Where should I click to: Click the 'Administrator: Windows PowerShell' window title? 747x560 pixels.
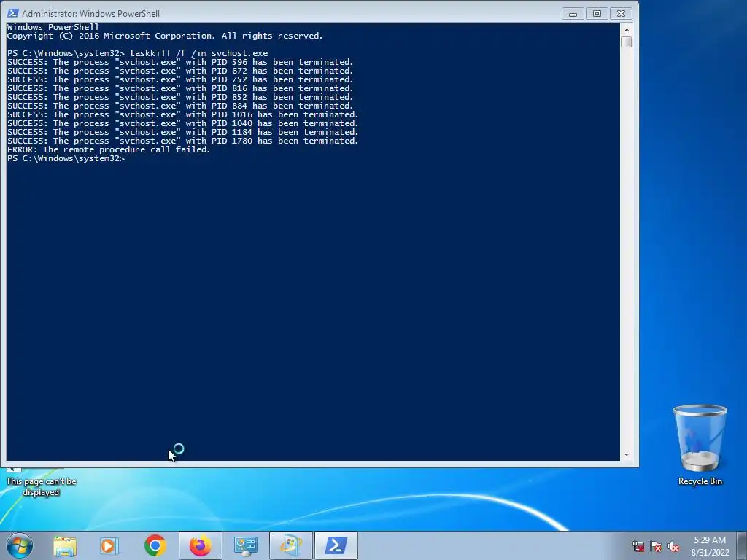coord(90,14)
